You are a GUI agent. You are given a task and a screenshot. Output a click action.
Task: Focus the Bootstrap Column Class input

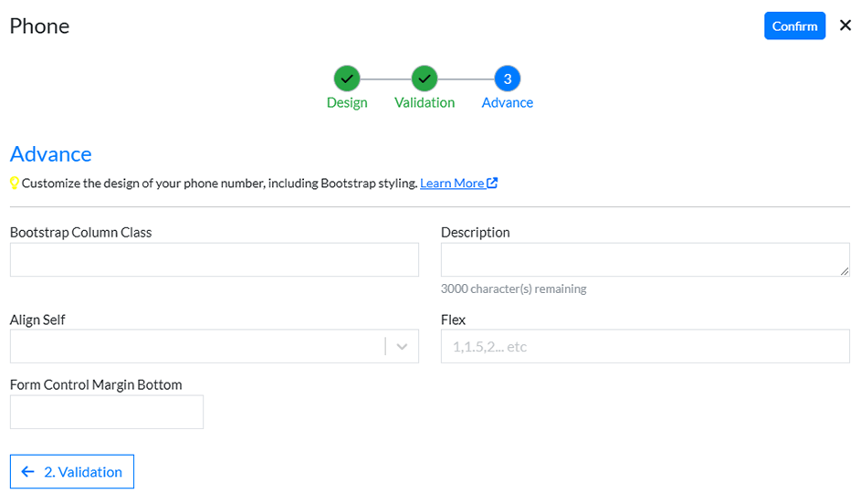click(x=215, y=260)
